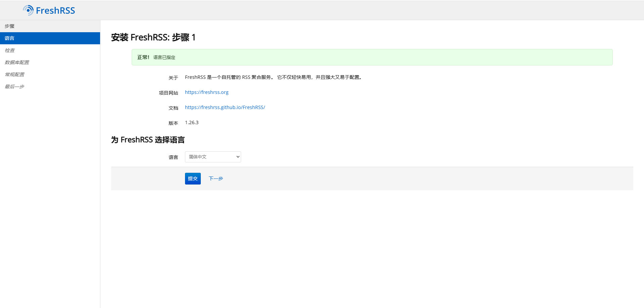Click the 关于 label
The width and height of the screenshot is (644, 308).
coord(173,78)
